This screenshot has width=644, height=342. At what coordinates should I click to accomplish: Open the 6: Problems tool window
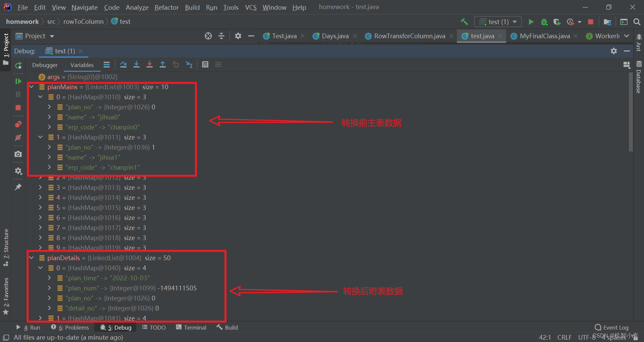point(70,328)
